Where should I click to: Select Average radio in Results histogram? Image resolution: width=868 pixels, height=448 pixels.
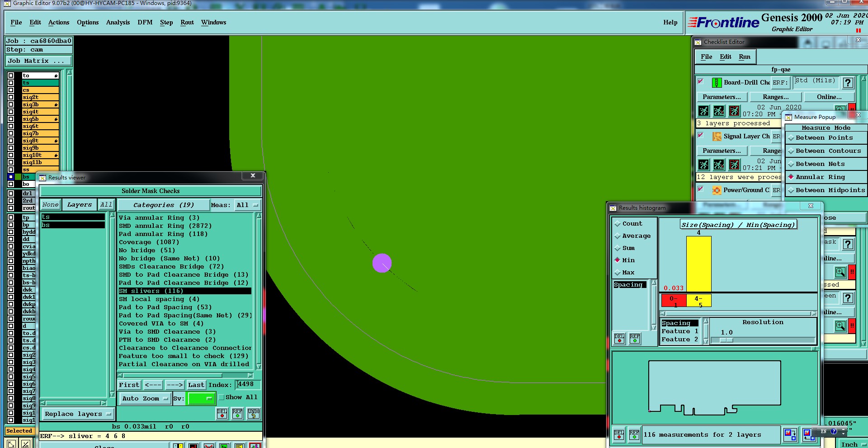click(x=617, y=236)
